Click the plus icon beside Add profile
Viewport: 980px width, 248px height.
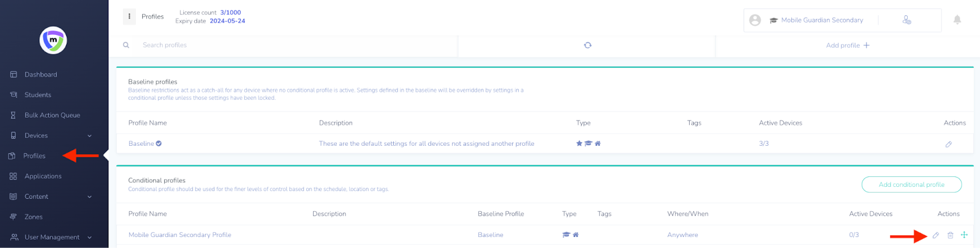866,45
